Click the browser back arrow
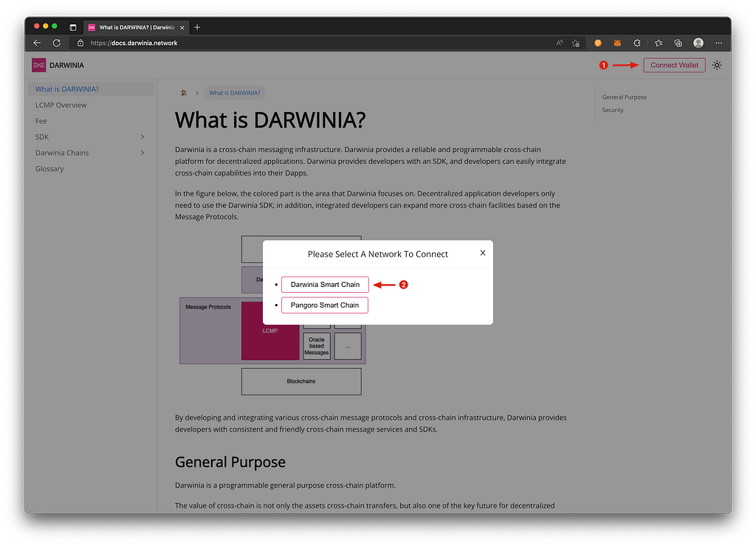This screenshot has height=546, width=756. click(x=37, y=43)
